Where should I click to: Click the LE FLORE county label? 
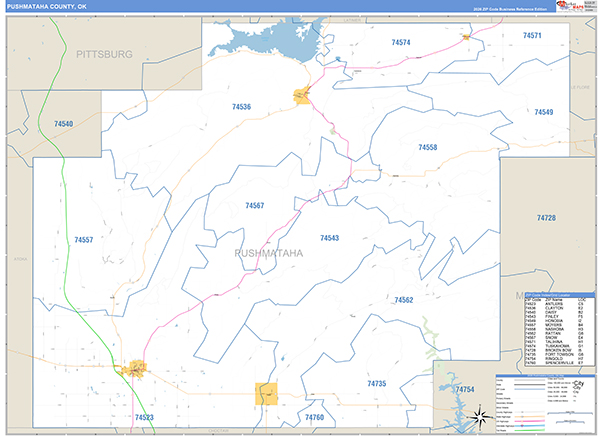click(x=580, y=87)
